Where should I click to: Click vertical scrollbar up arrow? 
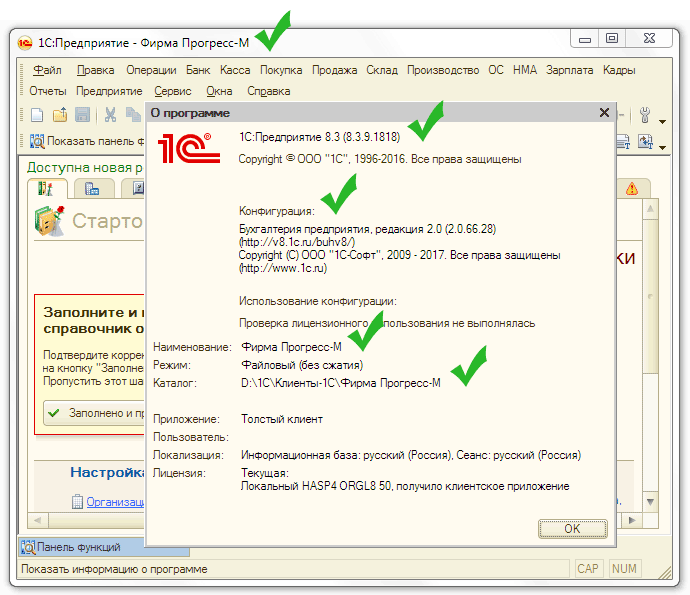click(x=650, y=209)
